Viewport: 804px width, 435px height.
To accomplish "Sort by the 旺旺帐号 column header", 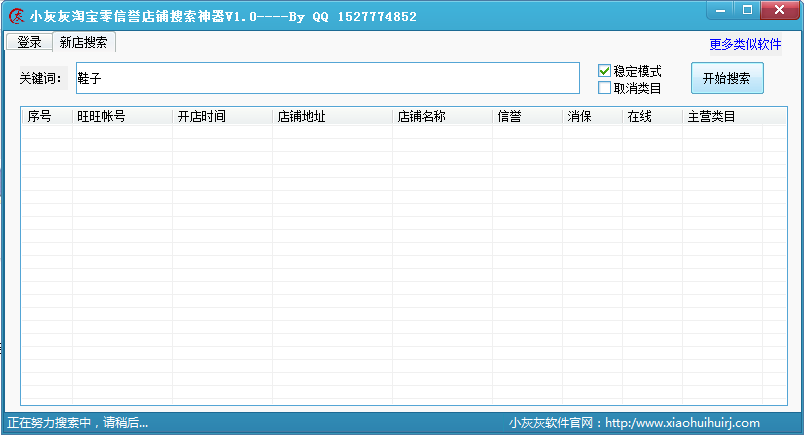I will [123, 116].
